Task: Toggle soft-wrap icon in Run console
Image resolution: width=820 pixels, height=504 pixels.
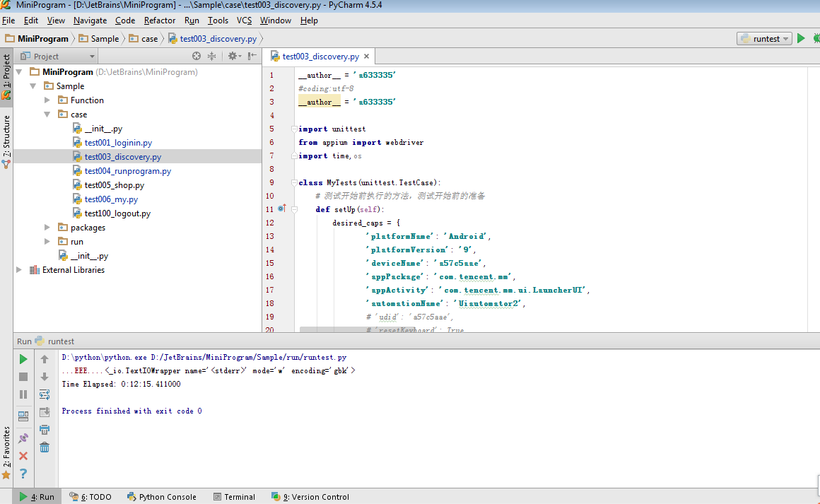Action: [45, 394]
